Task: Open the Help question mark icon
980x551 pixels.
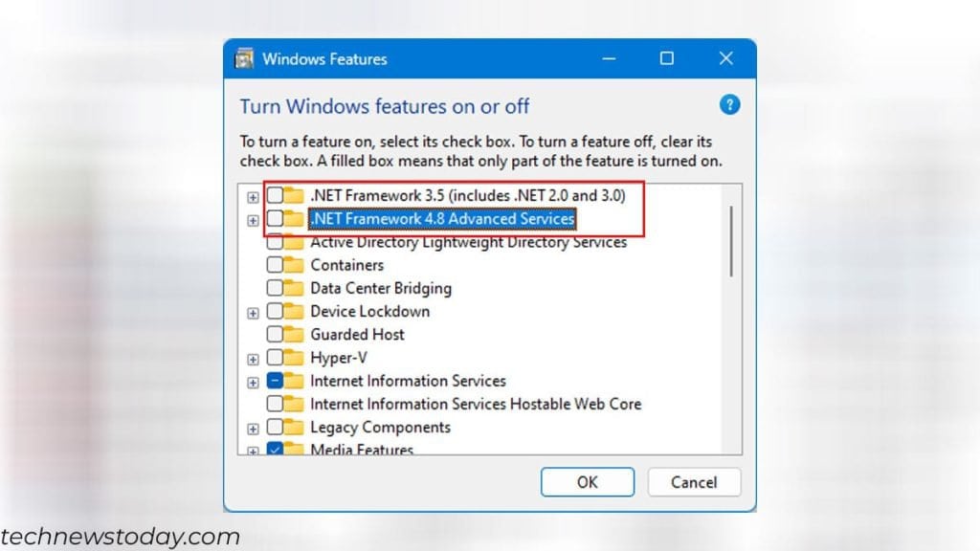Action: (729, 105)
